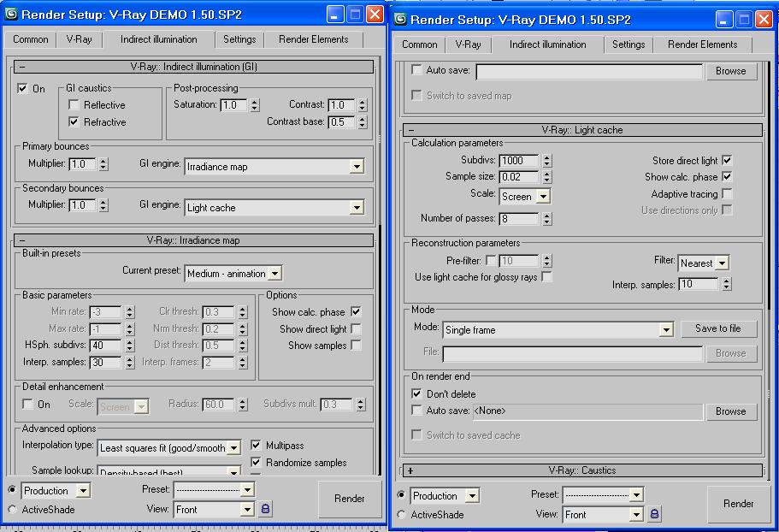Open Production dropdown in the left window
779x532 pixels.
(83, 491)
